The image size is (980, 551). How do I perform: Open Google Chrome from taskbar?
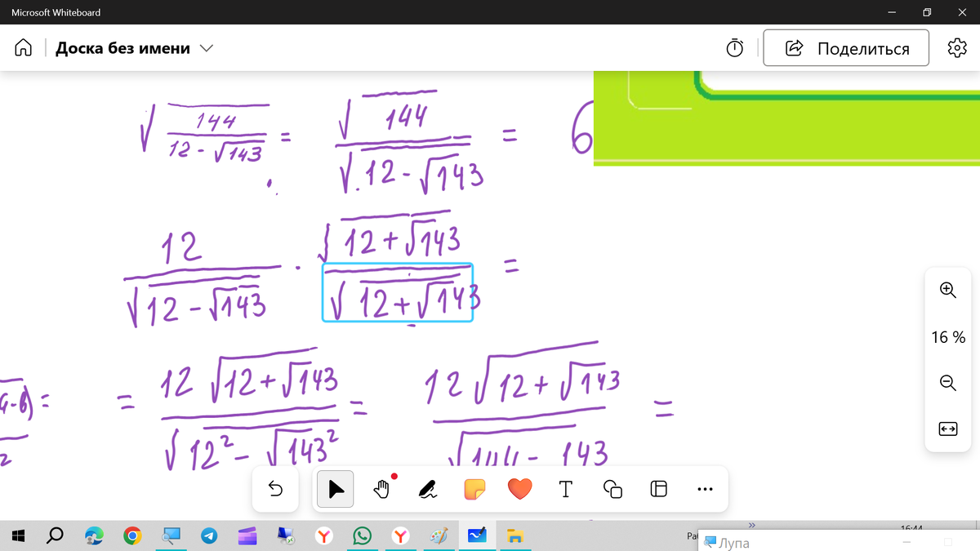[x=132, y=536]
